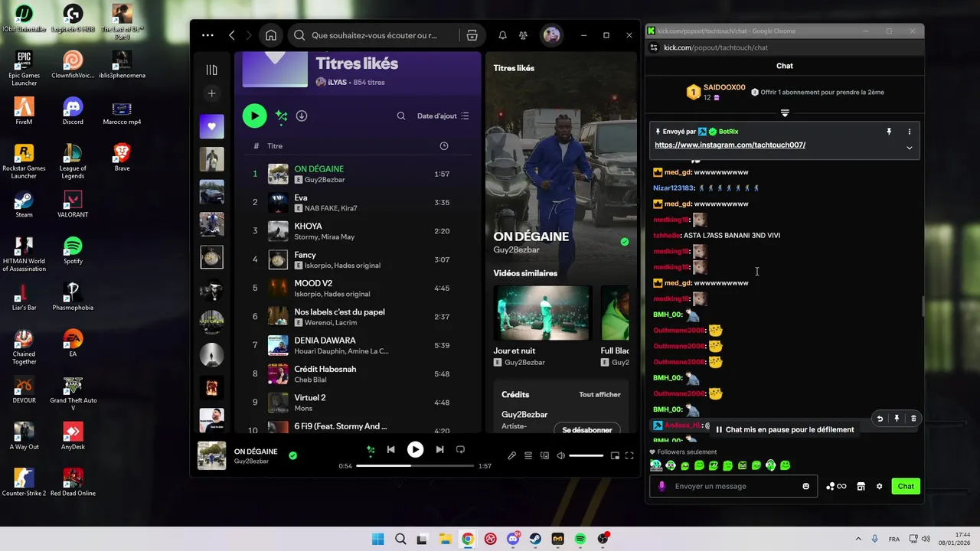Open Spotify notifications bell
The width and height of the screenshot is (980, 551).
coord(502,35)
